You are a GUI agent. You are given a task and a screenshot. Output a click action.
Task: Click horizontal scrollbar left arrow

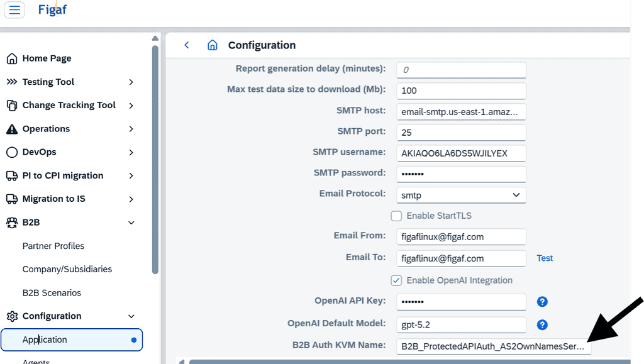pyautogui.click(x=182, y=361)
